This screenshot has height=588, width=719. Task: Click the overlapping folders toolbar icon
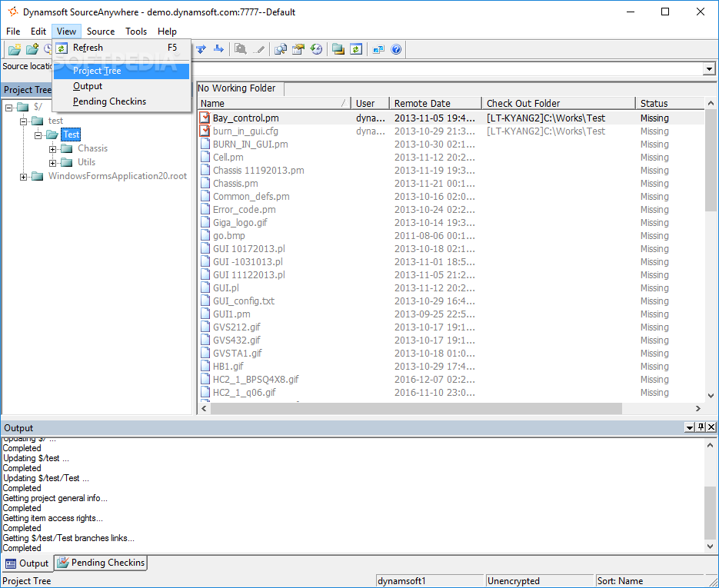[x=338, y=49]
